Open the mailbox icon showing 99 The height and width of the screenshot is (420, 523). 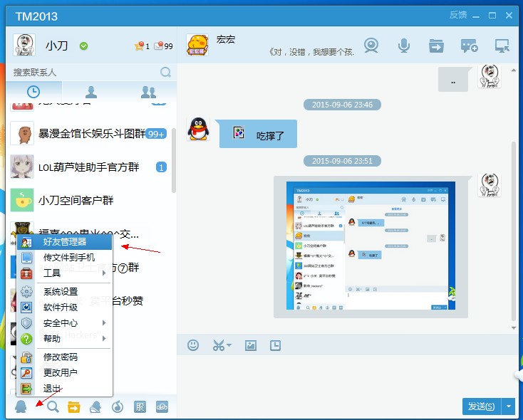coord(158,46)
